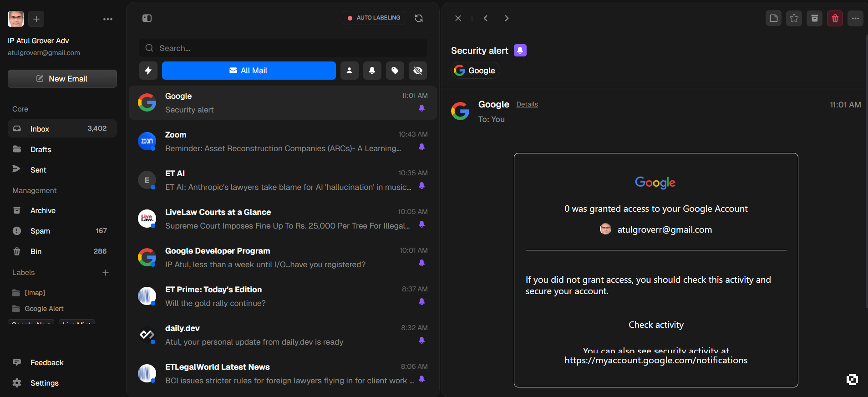The width and height of the screenshot is (868, 397).
Task: Toggle the hidden-eye visibility filter
Action: 418,71
